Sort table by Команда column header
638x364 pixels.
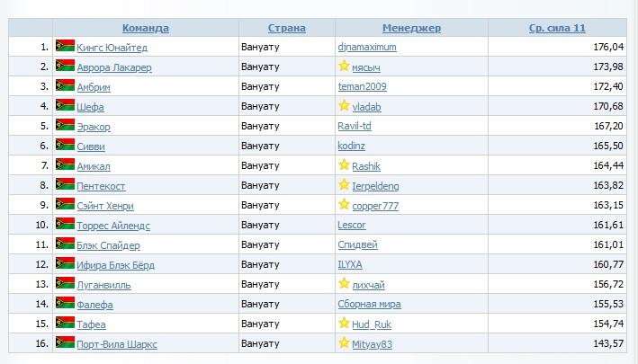click(x=146, y=28)
